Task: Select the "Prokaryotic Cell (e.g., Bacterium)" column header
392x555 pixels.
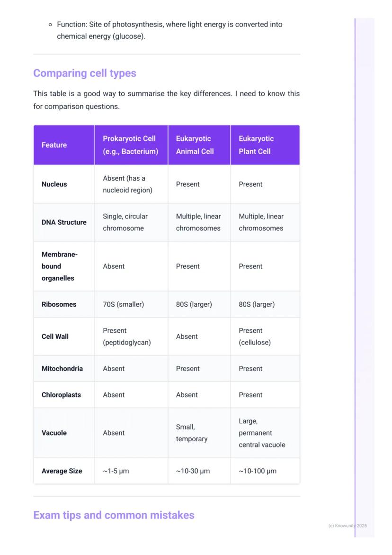Action: [130, 145]
